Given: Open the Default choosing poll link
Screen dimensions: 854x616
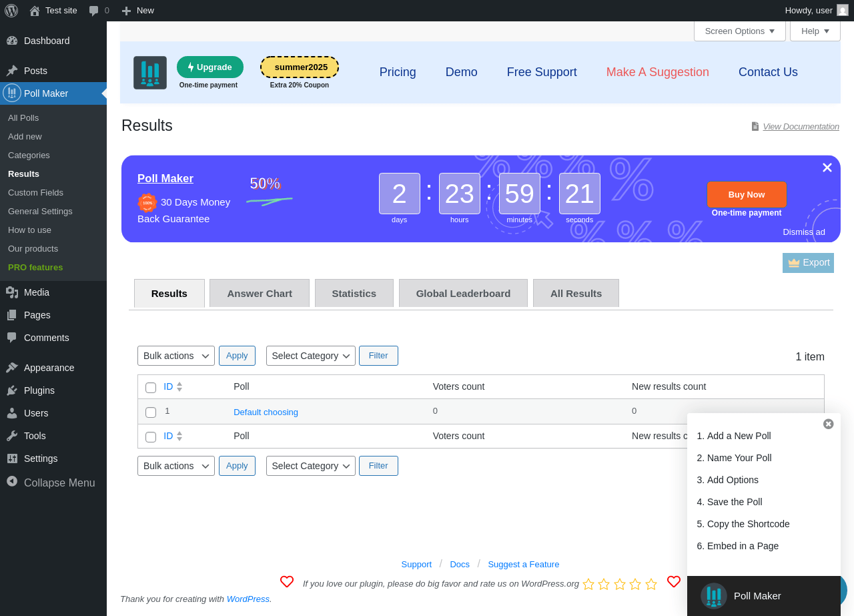Looking at the screenshot, I should point(266,412).
